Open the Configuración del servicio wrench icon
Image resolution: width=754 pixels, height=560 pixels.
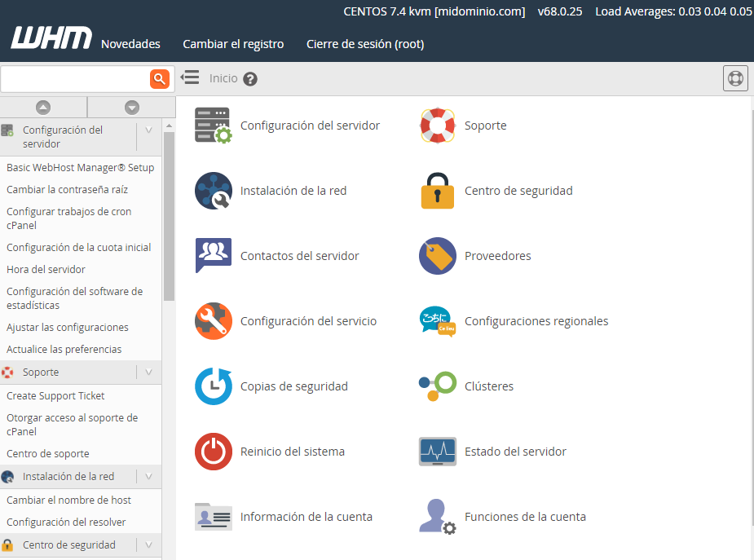point(213,321)
